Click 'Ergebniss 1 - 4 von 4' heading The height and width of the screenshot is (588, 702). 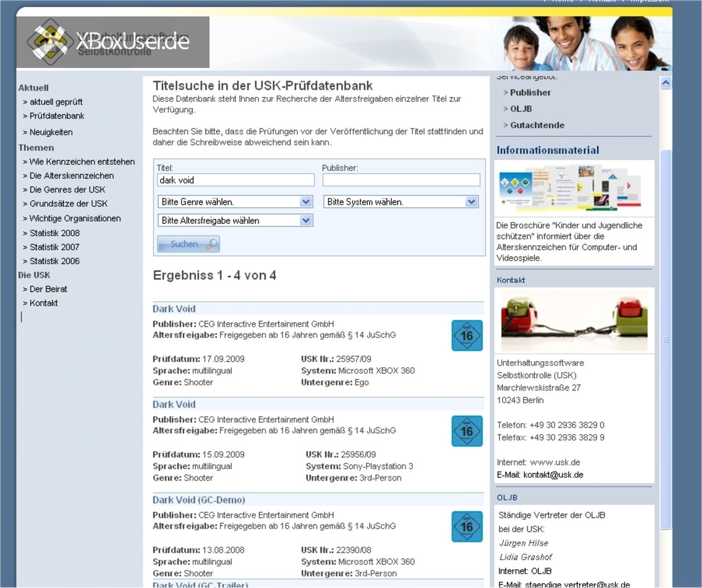coord(214,275)
